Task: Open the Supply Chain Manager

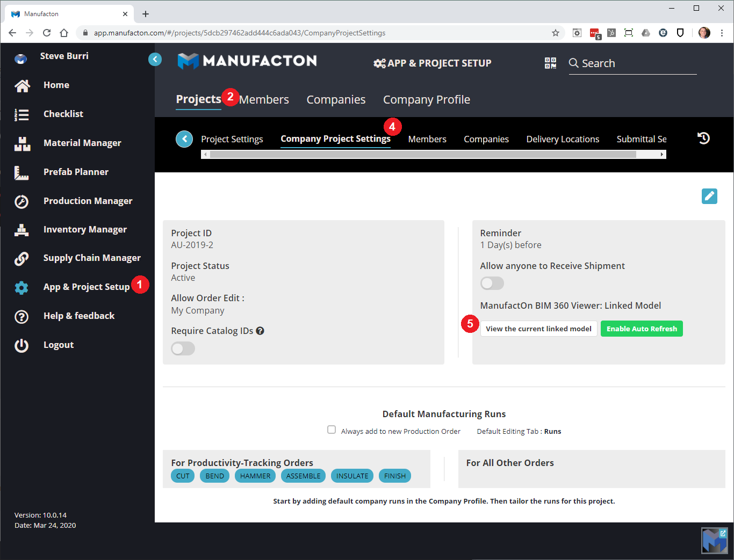Action: click(x=91, y=258)
